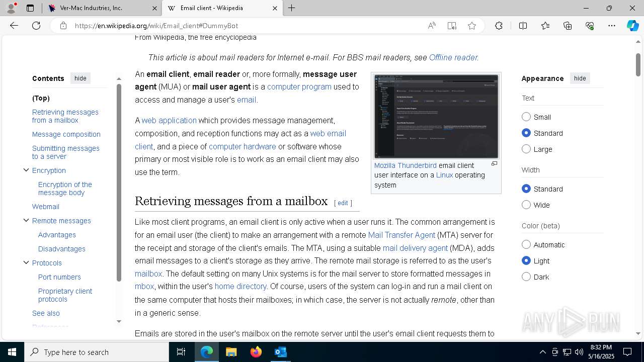This screenshot has height=362, width=644.
Task: Open Browser essentials icon
Action: click(590, 26)
